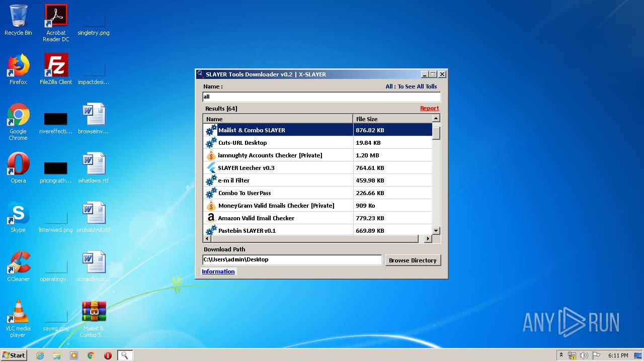Select e-m il Filter row text
The height and width of the screenshot is (362, 644).
(234, 180)
